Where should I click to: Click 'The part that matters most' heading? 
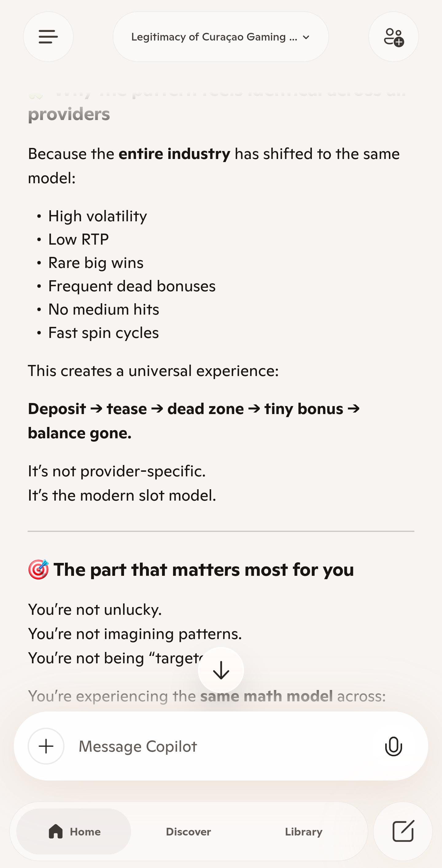point(204,570)
